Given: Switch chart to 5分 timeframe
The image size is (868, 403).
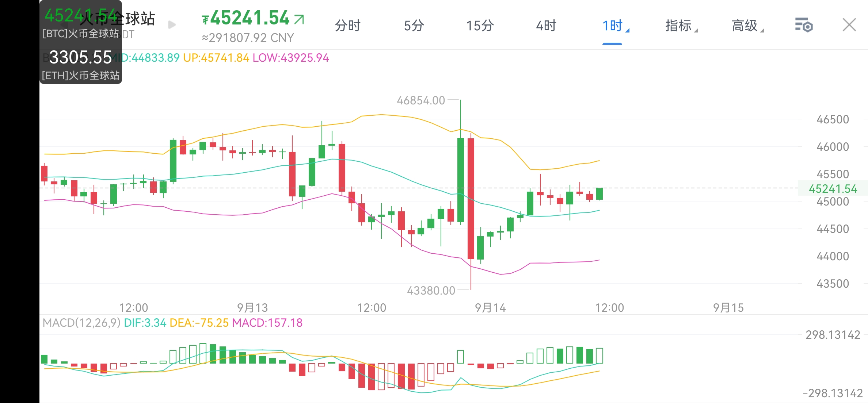Looking at the screenshot, I should point(414,26).
